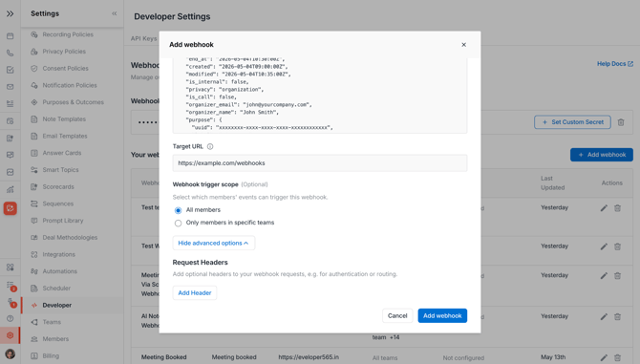
Task: Open the analytics chart icon in left rail
Action: coord(11,189)
